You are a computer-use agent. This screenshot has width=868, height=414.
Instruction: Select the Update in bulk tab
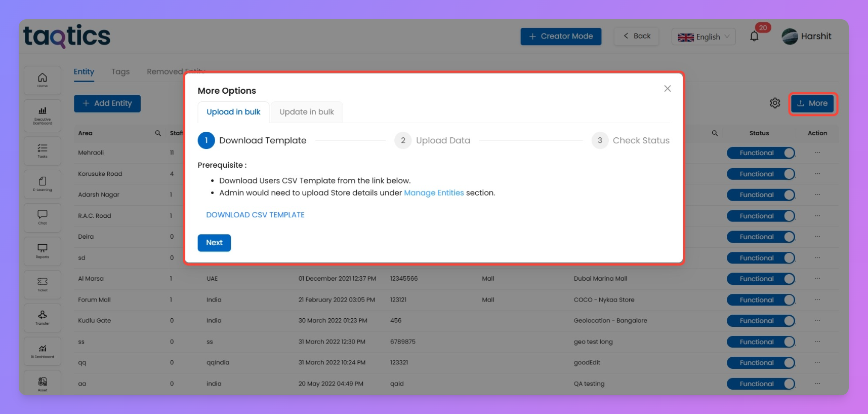point(307,112)
